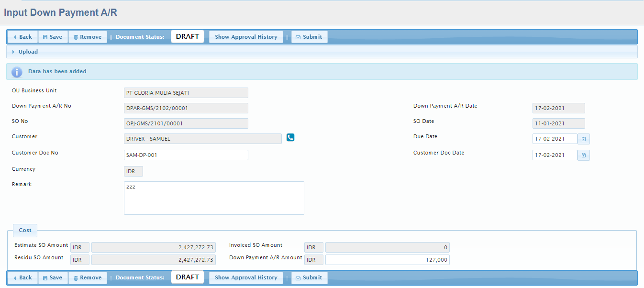Click the Down Payment A/R No field
The image size is (644, 288).
[x=186, y=108]
